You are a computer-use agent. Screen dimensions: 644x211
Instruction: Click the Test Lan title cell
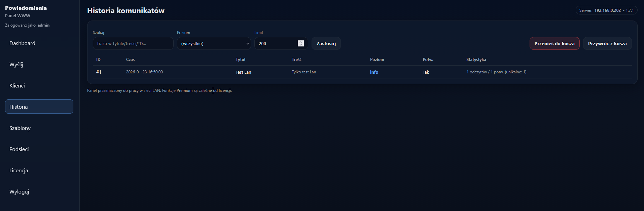coord(243,72)
